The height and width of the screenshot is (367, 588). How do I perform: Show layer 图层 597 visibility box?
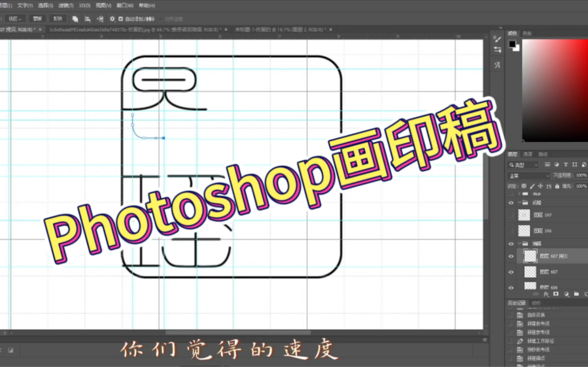[x=511, y=215]
